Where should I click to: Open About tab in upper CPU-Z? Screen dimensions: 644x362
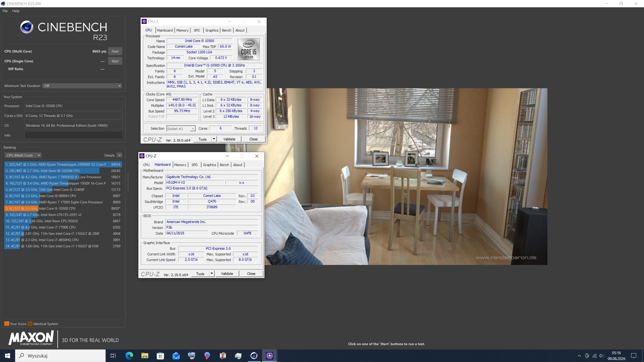click(240, 30)
